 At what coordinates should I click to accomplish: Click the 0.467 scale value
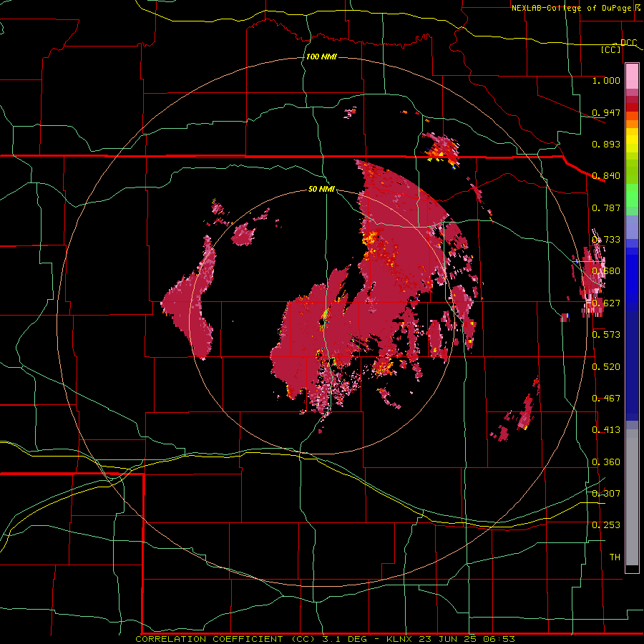point(606,399)
